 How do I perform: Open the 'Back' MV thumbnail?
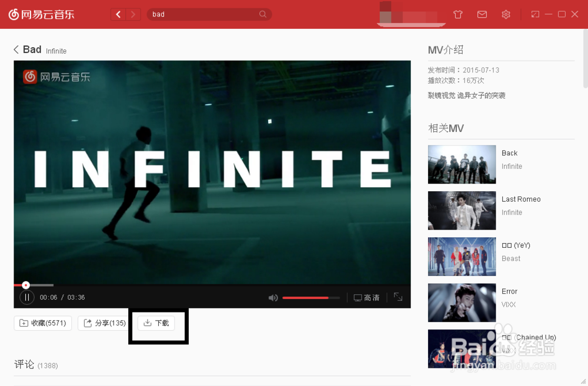[x=462, y=164]
